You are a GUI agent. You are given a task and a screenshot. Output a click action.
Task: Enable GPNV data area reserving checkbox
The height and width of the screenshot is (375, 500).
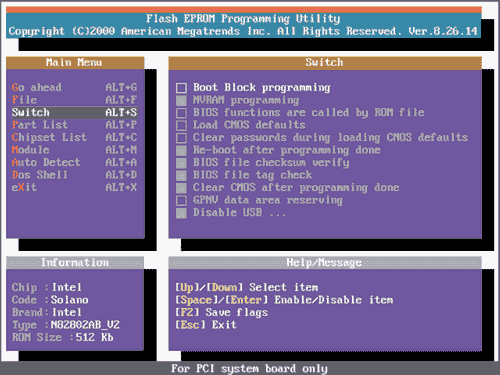pyautogui.click(x=181, y=200)
